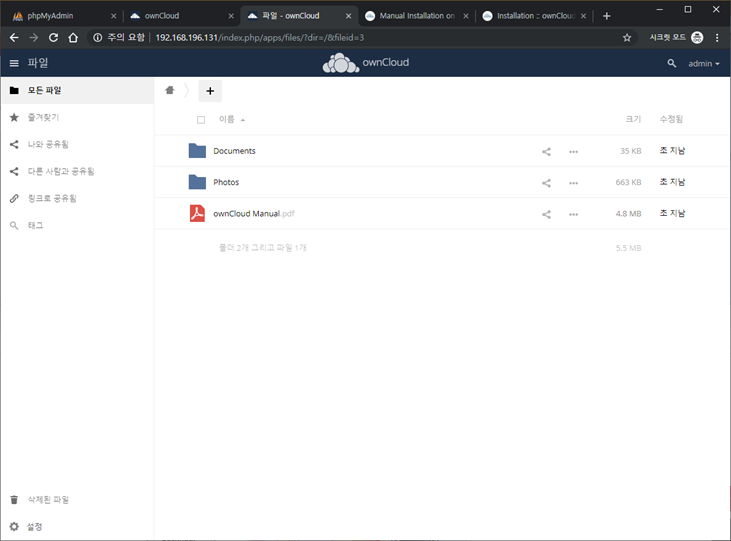
Task: Open the Photos folder name
Action: (226, 182)
